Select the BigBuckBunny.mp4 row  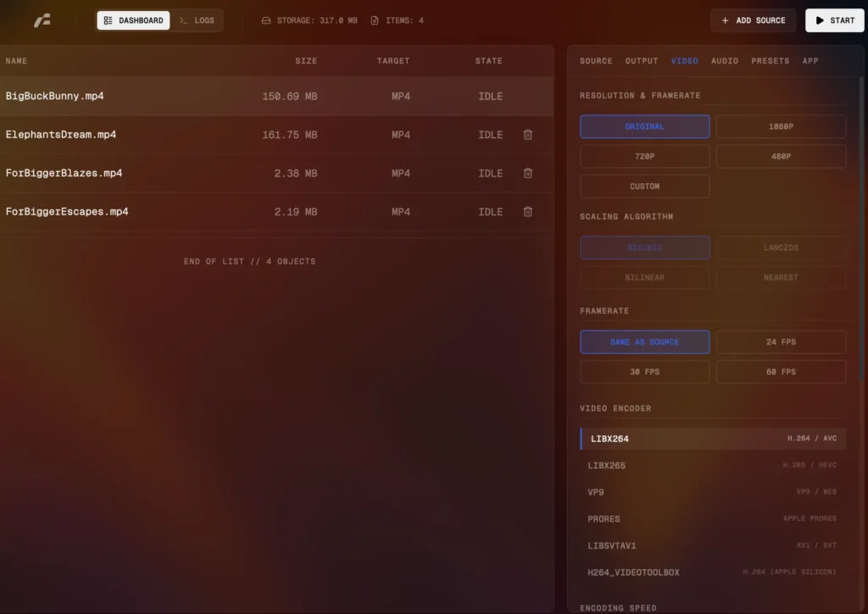coord(254,97)
